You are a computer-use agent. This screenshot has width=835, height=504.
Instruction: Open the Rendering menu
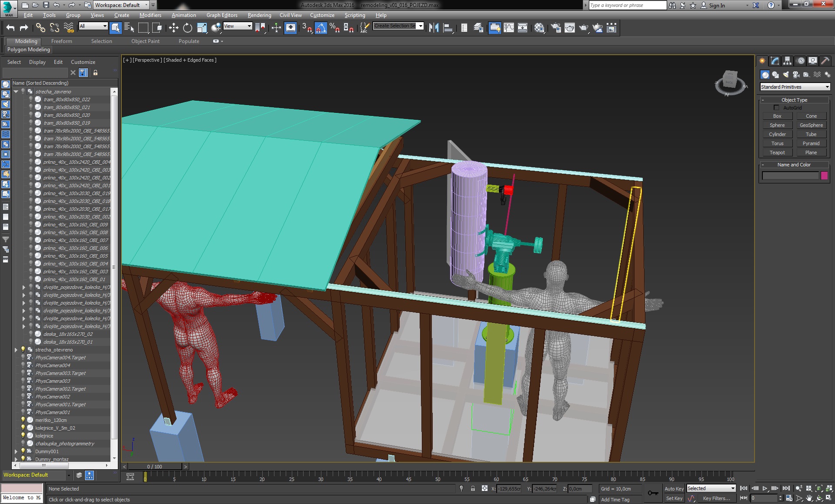coord(260,15)
